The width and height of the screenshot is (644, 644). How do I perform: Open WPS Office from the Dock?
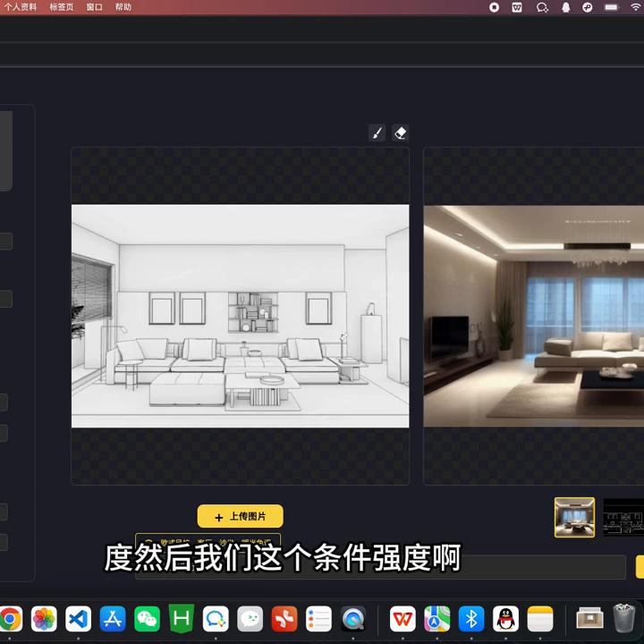[x=402, y=619]
